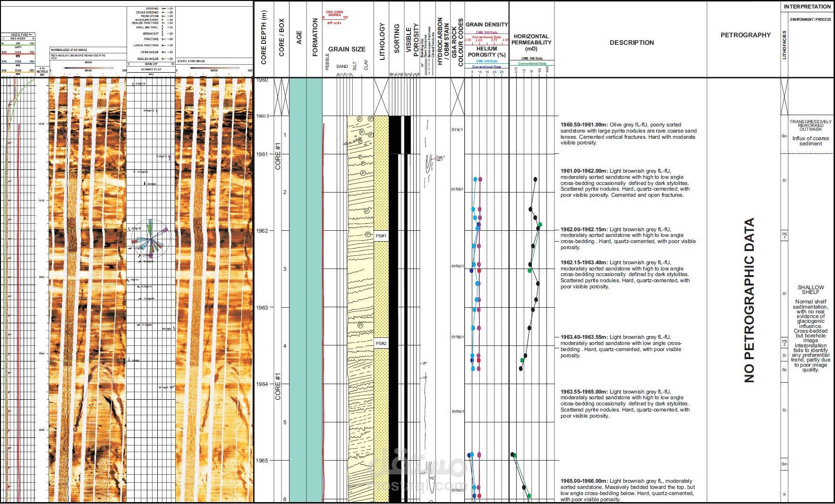
Task: Click the Breakout legend symbol
Action: 163,34
